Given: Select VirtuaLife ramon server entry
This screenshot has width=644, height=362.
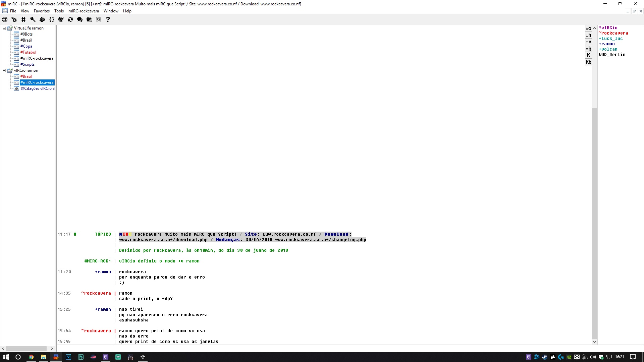Looking at the screenshot, I should [x=29, y=28].
